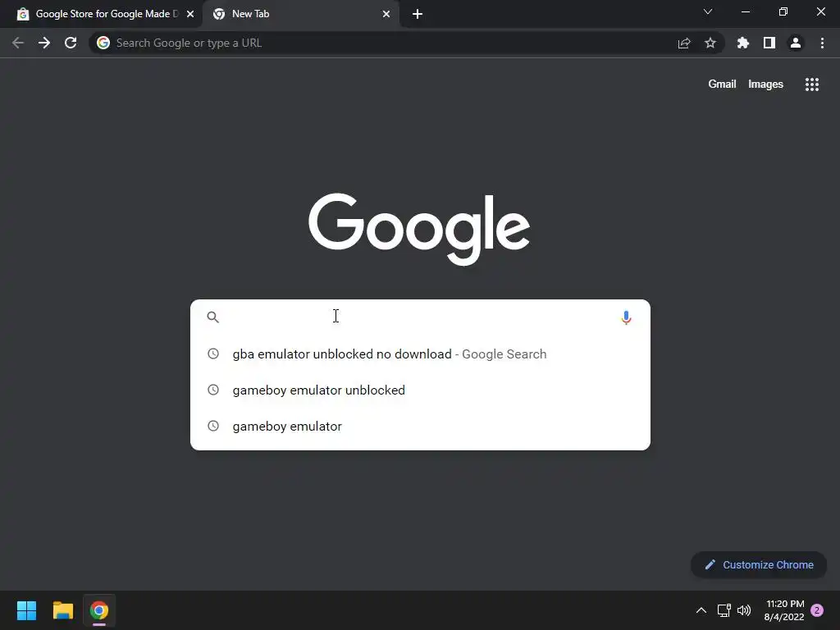Image resolution: width=840 pixels, height=630 pixels.
Task: Open the clock and date 11:20 PM
Action: coord(784,610)
